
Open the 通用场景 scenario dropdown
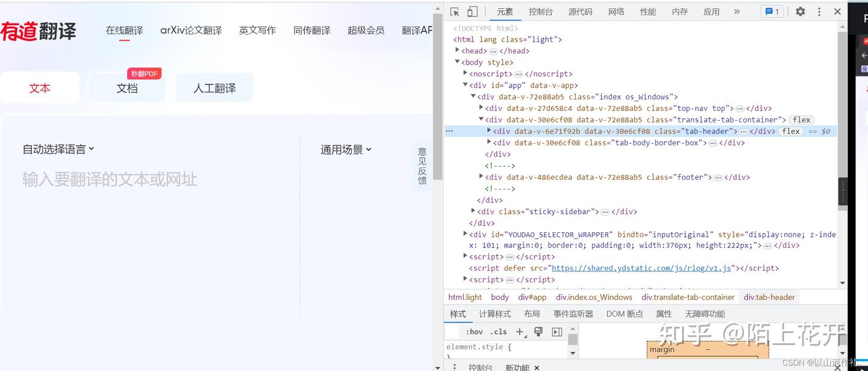346,150
